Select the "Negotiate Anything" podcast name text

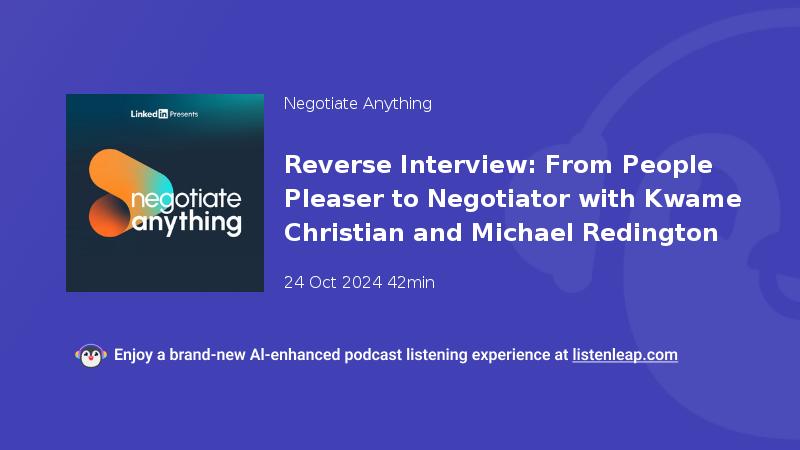click(x=358, y=104)
